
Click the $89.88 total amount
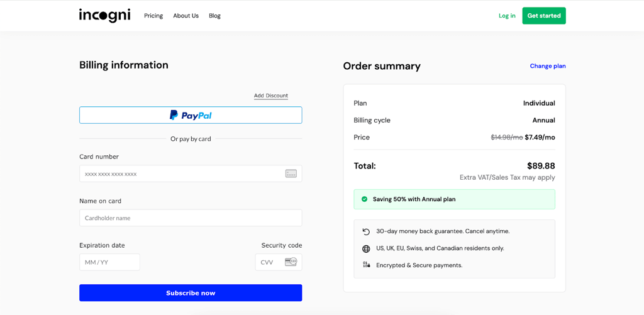click(x=541, y=166)
